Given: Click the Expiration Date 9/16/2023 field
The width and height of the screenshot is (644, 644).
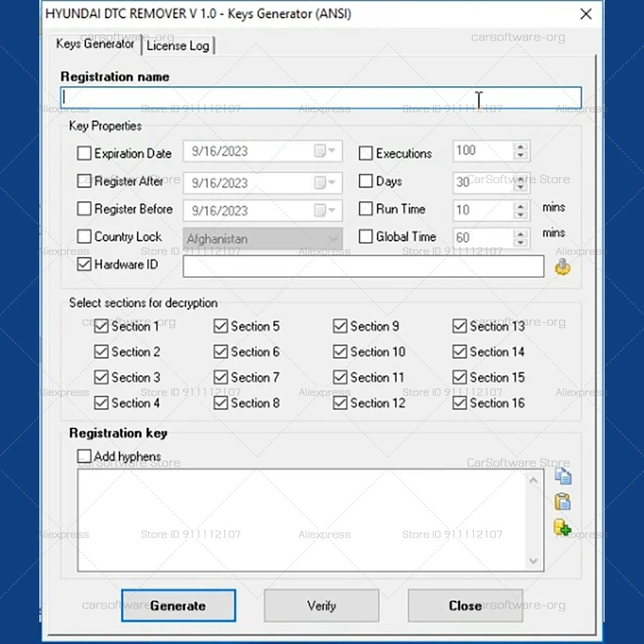Looking at the screenshot, I should (263, 151).
